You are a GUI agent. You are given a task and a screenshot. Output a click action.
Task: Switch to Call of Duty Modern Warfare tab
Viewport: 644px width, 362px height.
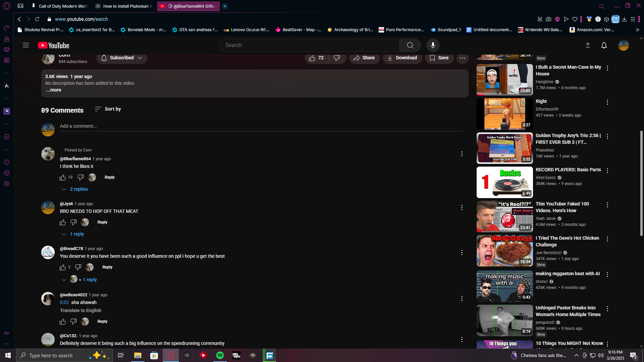(x=60, y=6)
